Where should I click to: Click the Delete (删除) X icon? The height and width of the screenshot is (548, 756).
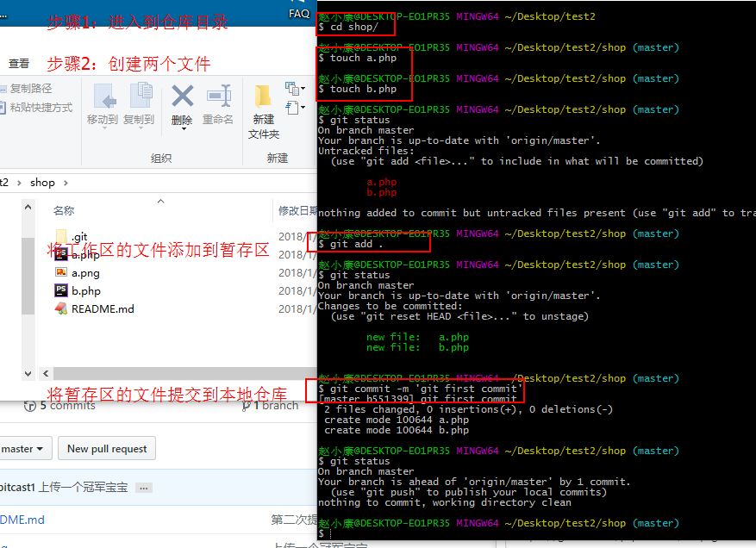182,96
